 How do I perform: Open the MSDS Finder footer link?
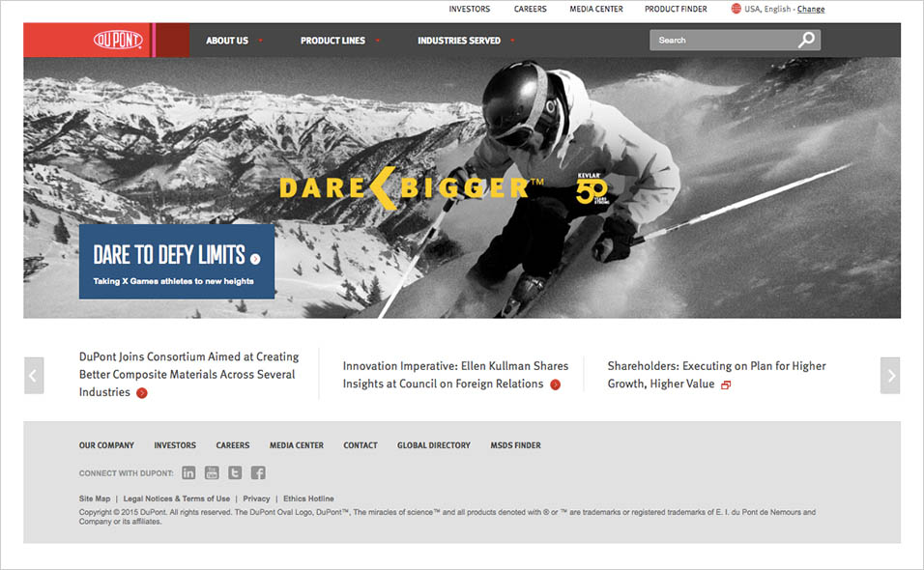pyautogui.click(x=515, y=445)
